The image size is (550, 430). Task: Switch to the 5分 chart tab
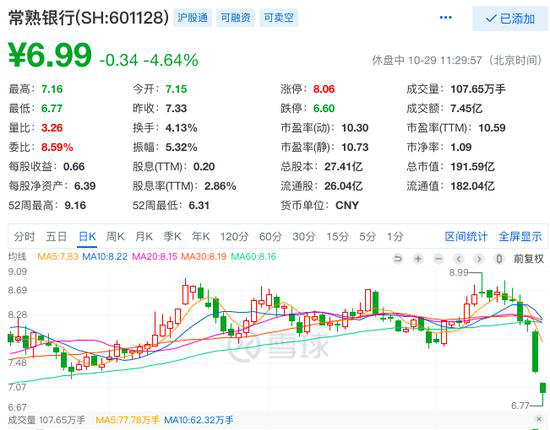(368, 236)
